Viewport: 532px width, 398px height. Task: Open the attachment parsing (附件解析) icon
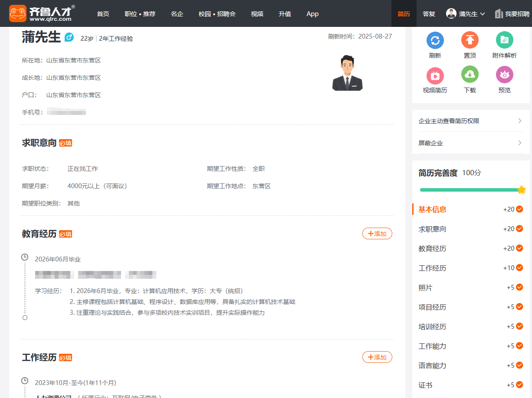[504, 40]
